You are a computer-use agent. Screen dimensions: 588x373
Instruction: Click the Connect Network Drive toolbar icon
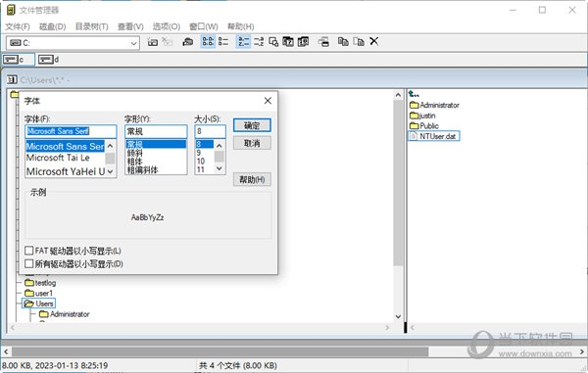coord(153,41)
